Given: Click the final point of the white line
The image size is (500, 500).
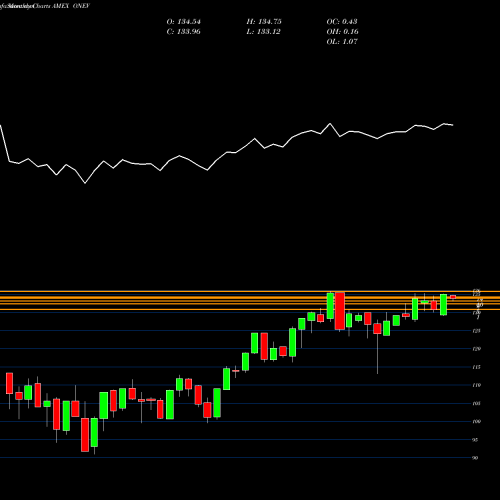Looking at the screenshot, I should 453,125.
